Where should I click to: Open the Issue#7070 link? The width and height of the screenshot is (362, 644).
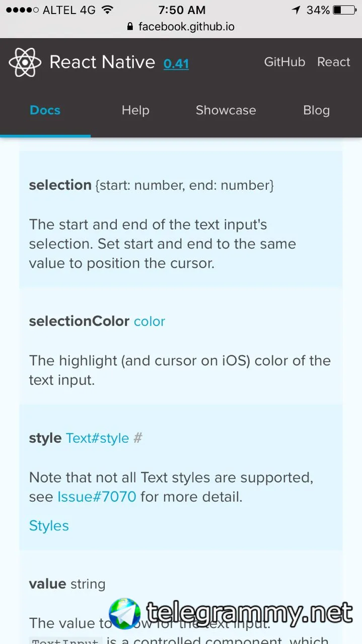97,497
